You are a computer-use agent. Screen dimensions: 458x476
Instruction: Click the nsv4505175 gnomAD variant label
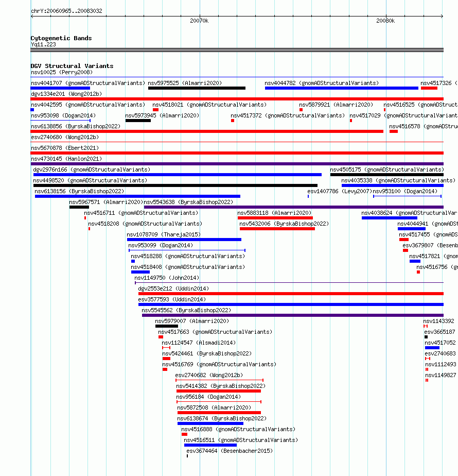coord(387,169)
